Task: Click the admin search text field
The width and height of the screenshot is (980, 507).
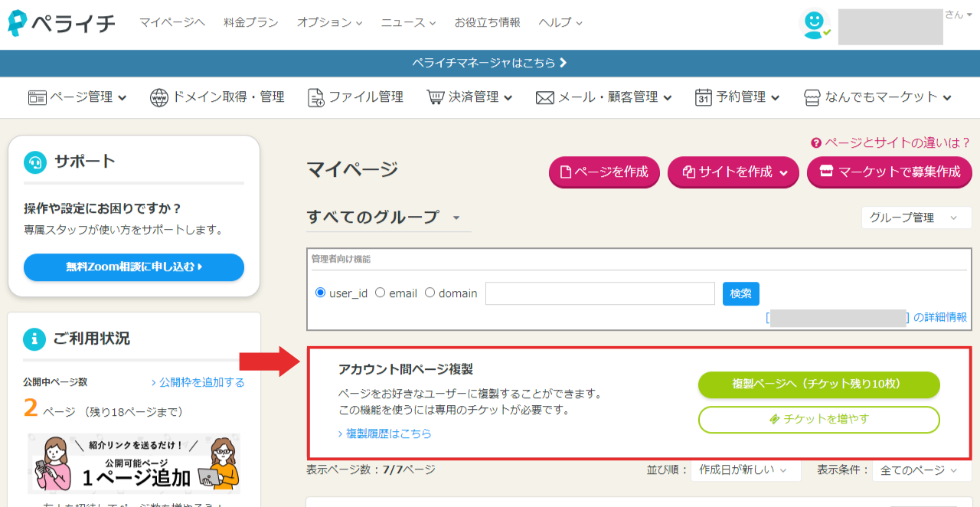Action: [600, 293]
